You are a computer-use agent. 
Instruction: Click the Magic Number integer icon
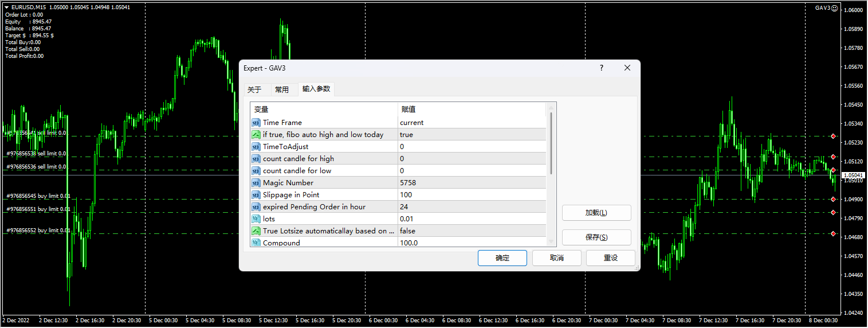click(x=256, y=183)
